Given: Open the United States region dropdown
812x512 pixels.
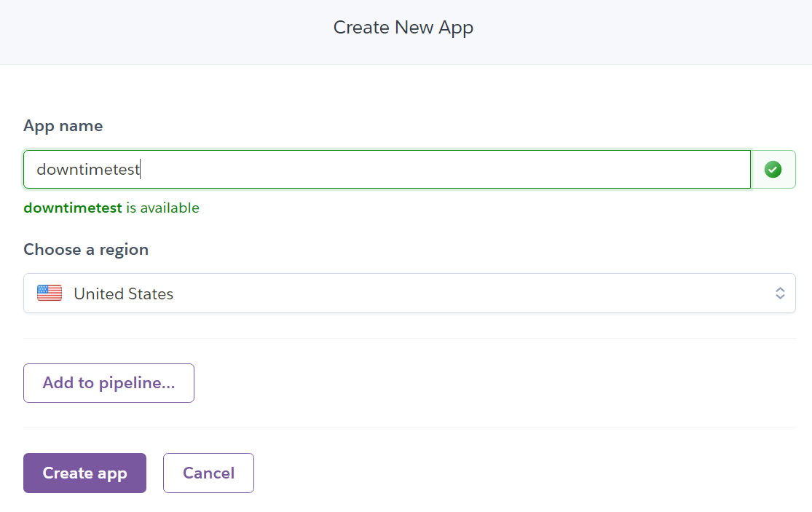Looking at the screenshot, I should click(408, 294).
